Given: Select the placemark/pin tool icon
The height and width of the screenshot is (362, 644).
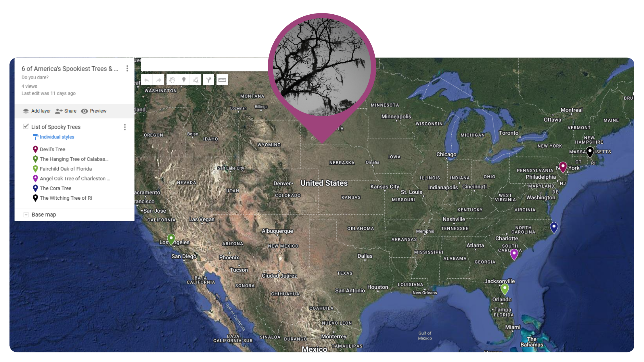Looking at the screenshot, I should click(184, 80).
